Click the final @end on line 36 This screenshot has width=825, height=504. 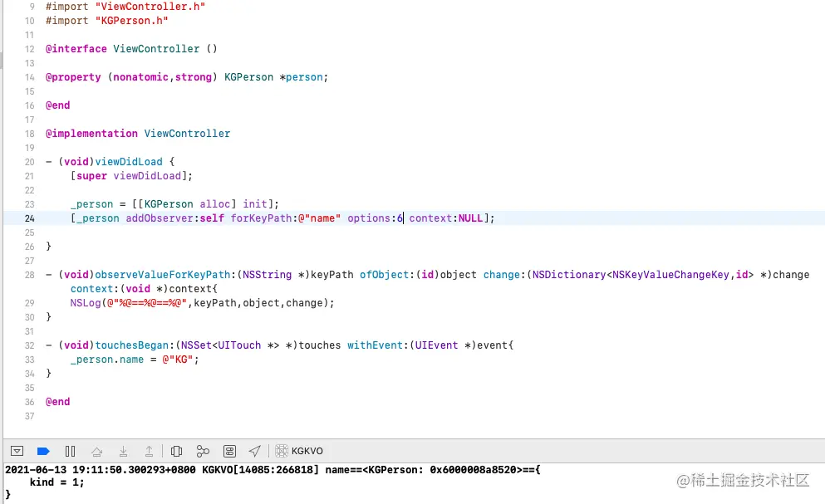(x=58, y=402)
